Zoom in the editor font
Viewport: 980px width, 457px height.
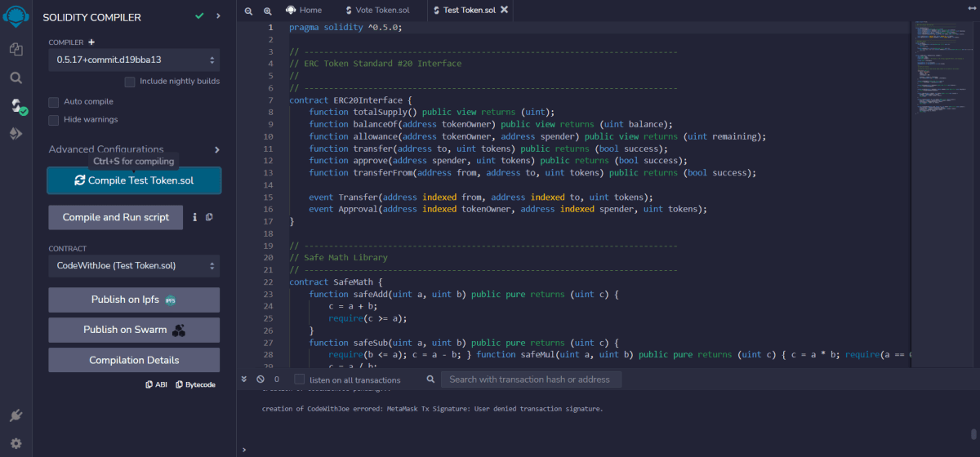tap(268, 11)
